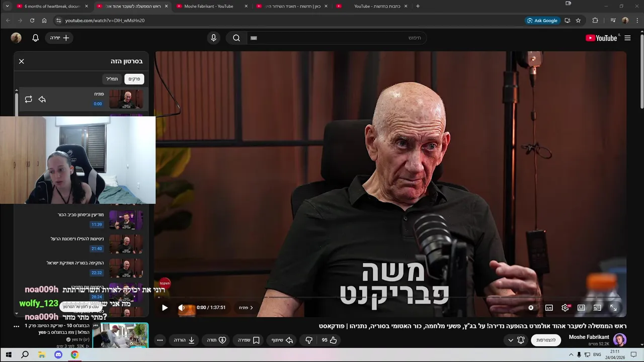This screenshot has width=644, height=362.
Task: Like the video showing 95 likes
Action: click(330, 340)
